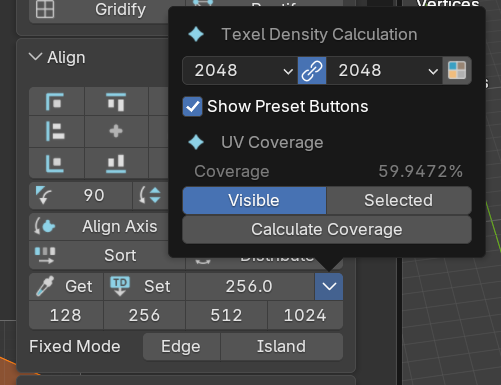Click Calculate Coverage
This screenshot has height=385, width=501.
click(x=327, y=229)
